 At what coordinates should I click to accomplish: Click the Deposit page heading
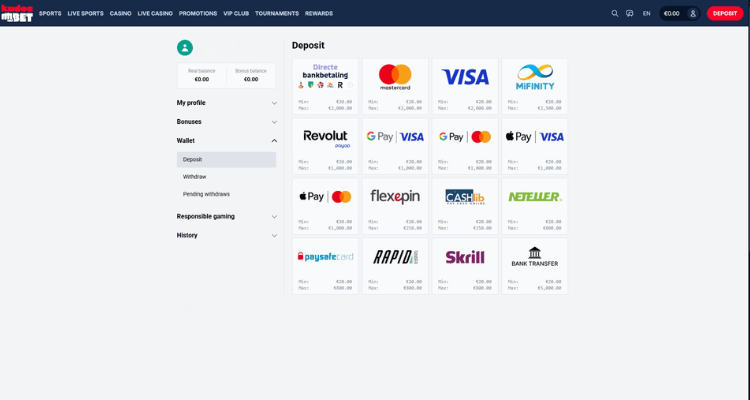(308, 45)
